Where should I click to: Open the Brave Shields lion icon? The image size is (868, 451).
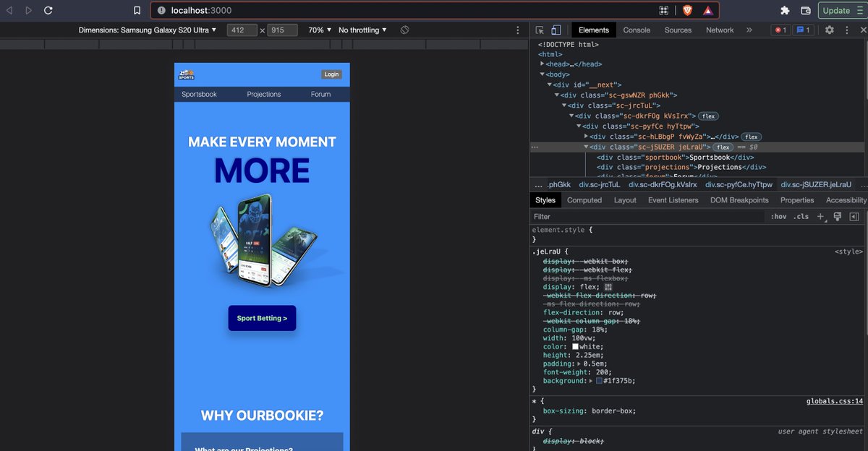[687, 10]
